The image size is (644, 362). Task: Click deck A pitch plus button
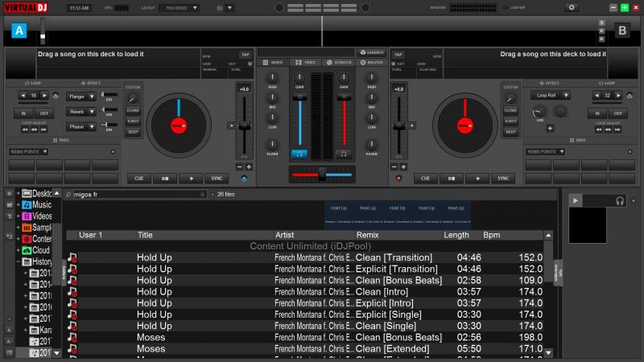(249, 167)
